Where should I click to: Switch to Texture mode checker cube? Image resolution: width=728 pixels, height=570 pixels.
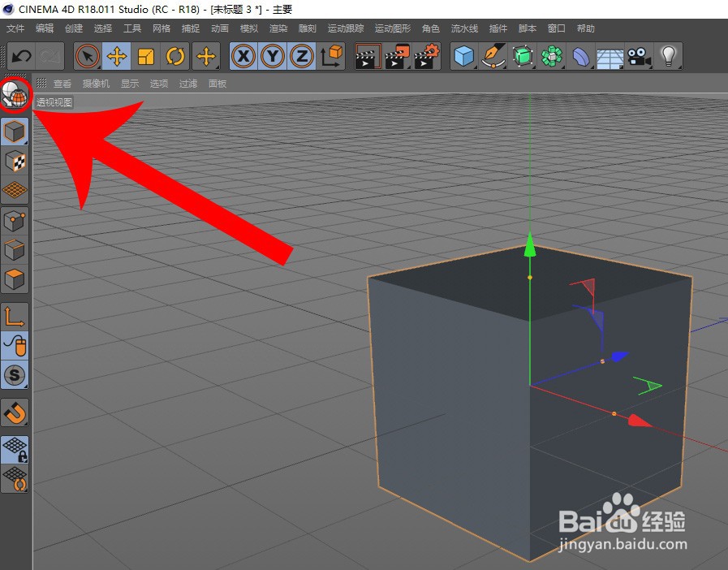tap(15, 161)
